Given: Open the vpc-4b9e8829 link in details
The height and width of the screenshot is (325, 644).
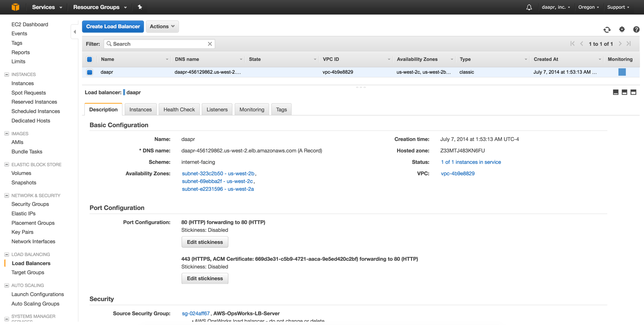Looking at the screenshot, I should 458,173.
